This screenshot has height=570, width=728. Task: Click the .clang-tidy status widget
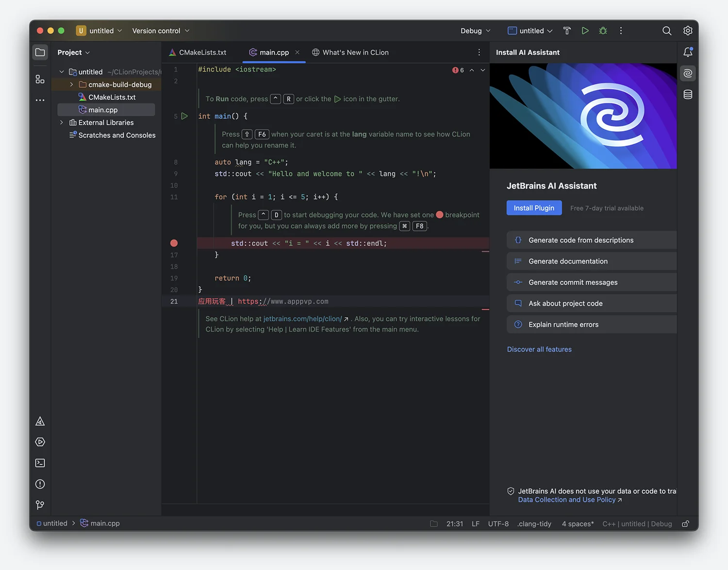pos(534,524)
